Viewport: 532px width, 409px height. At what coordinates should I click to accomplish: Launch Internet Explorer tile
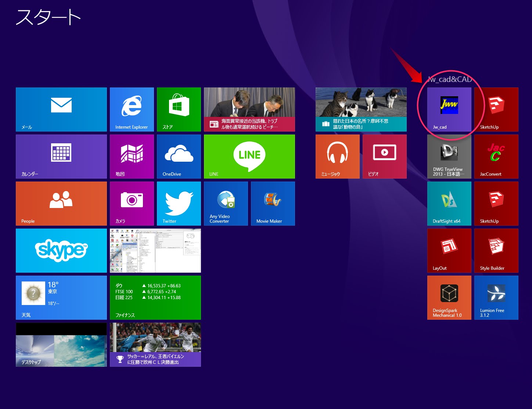point(132,110)
